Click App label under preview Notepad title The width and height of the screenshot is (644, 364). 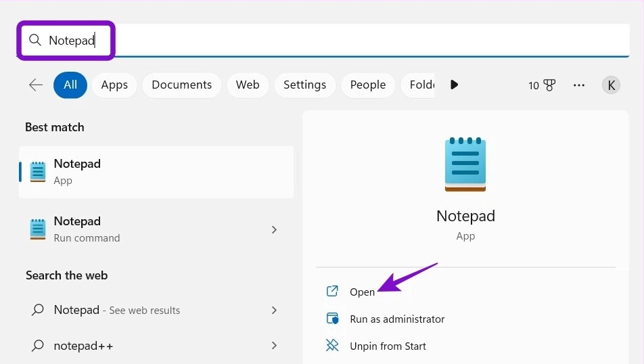tap(465, 236)
